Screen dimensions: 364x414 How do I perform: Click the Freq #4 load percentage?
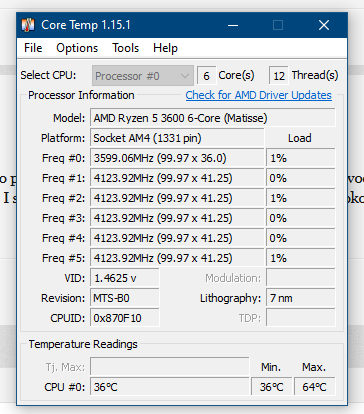click(301, 238)
